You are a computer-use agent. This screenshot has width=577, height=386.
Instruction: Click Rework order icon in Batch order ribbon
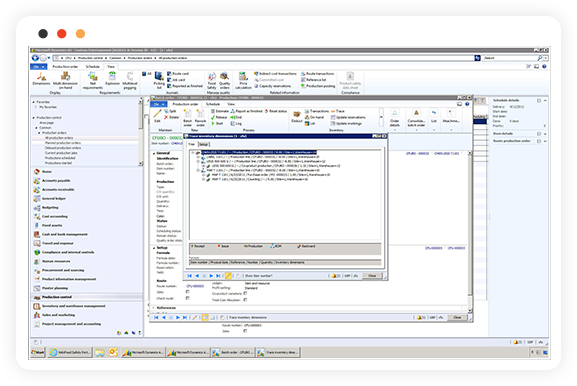pos(200,117)
